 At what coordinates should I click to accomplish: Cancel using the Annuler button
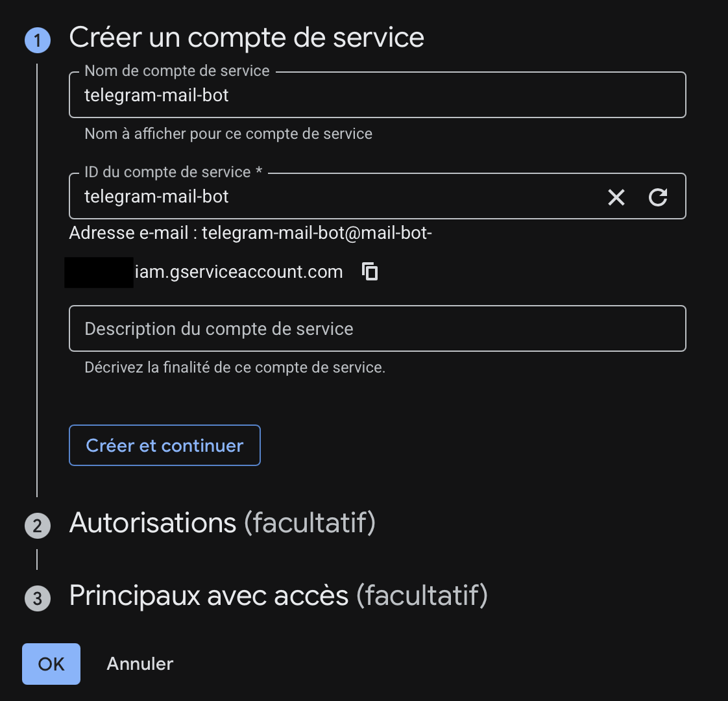click(x=140, y=664)
